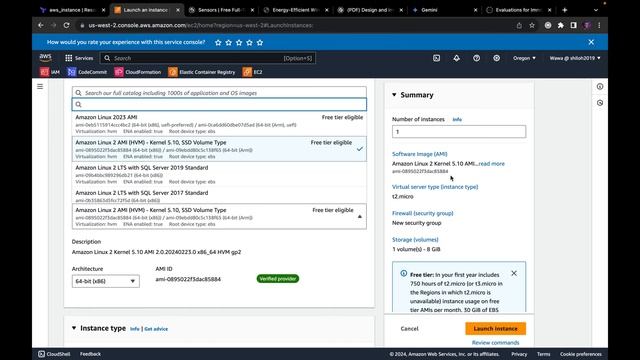The image size is (640, 360).
Task: Open CodeCommit favorite shortcut
Action: 87,72
